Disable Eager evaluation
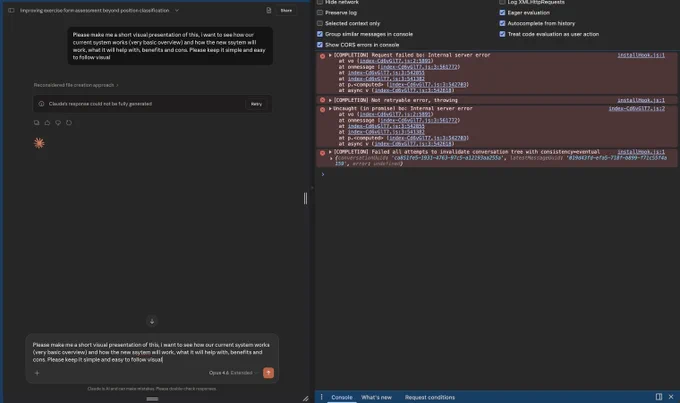Screen dimensions: 680x403 [x=502, y=13]
